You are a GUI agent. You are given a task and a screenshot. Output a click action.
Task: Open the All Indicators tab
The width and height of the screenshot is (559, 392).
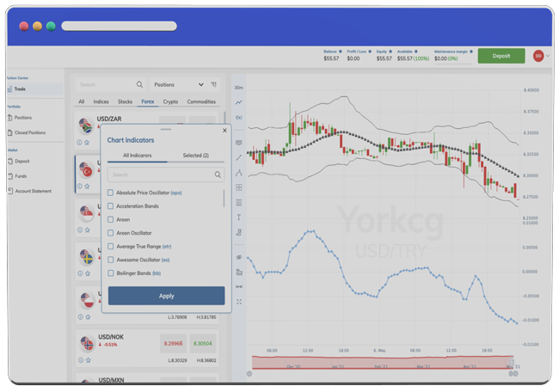[138, 156]
